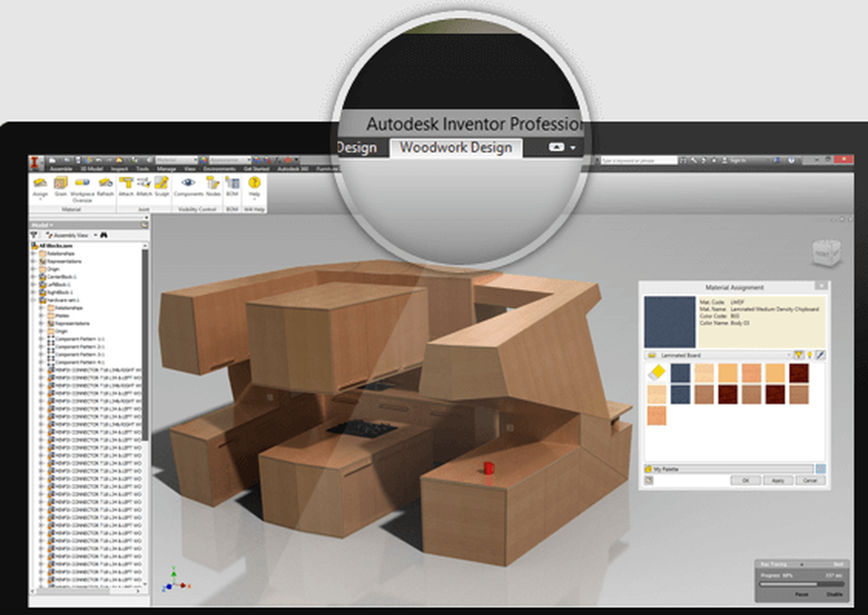This screenshot has width=868, height=615.
Task: Open the Sculpt joint tool
Action: (161, 186)
